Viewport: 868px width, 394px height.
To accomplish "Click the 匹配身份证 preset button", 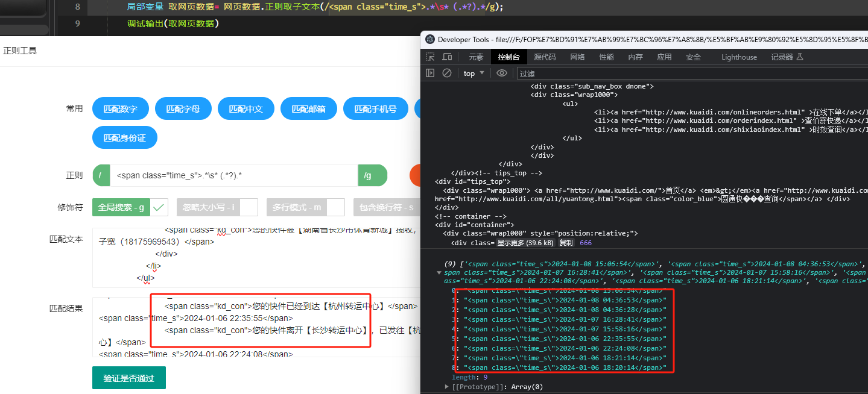I will (x=125, y=137).
